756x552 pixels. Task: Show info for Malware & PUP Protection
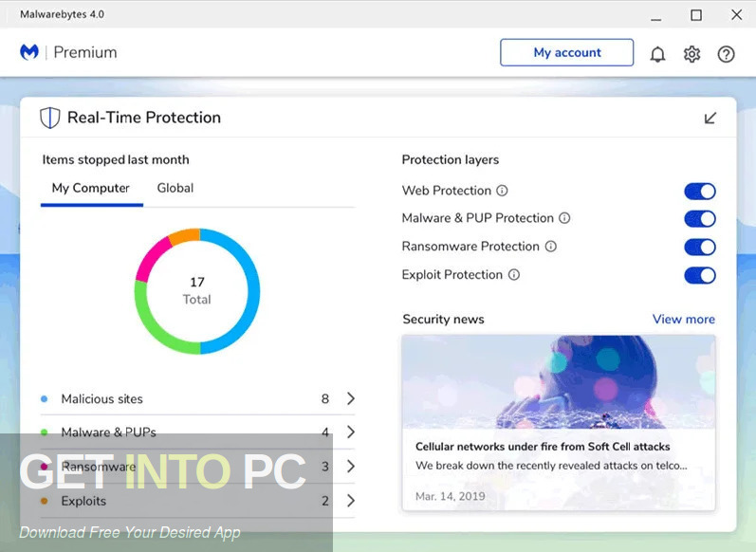[564, 218]
